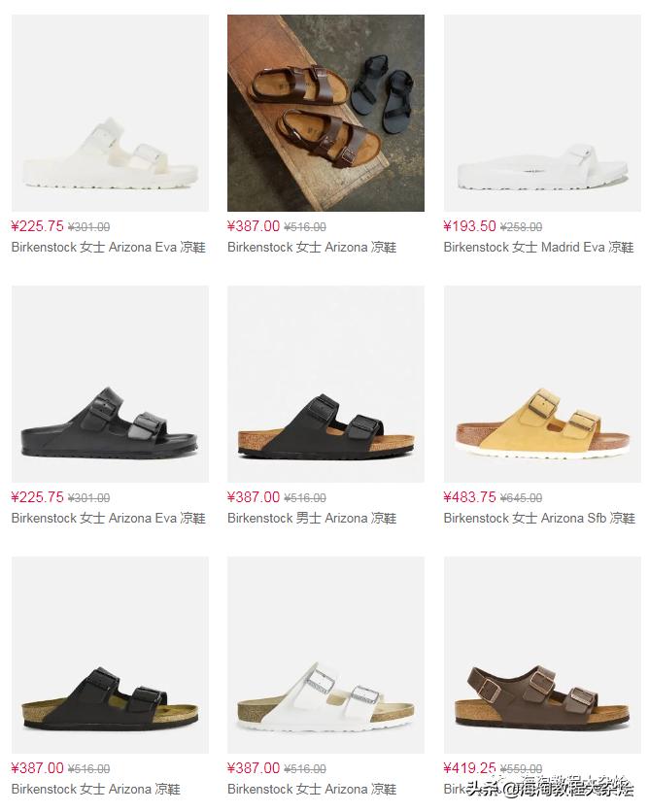Click title link under the white Arizona Eva sandal
The width and height of the screenshot is (649, 812).
[108, 247]
